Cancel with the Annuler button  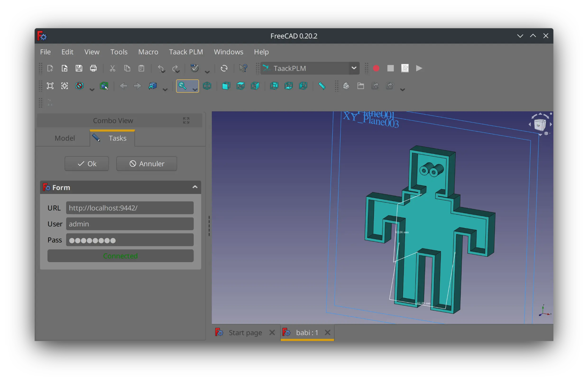pos(147,164)
